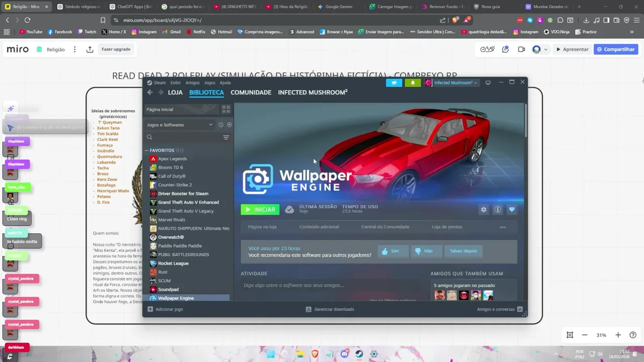Click green INICIAR button
This screenshot has height=362, width=644.
tap(260, 210)
